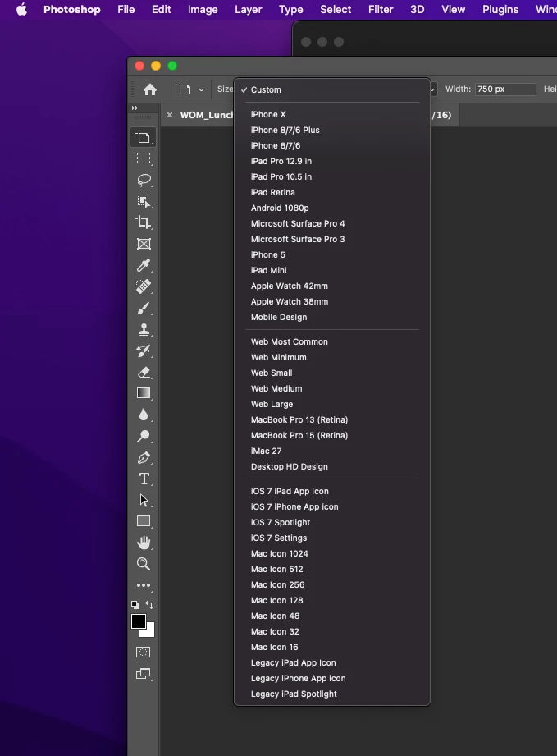Choose the checked Custom size preset
Image resolution: width=557 pixels, height=756 pixels.
pyautogui.click(x=332, y=89)
